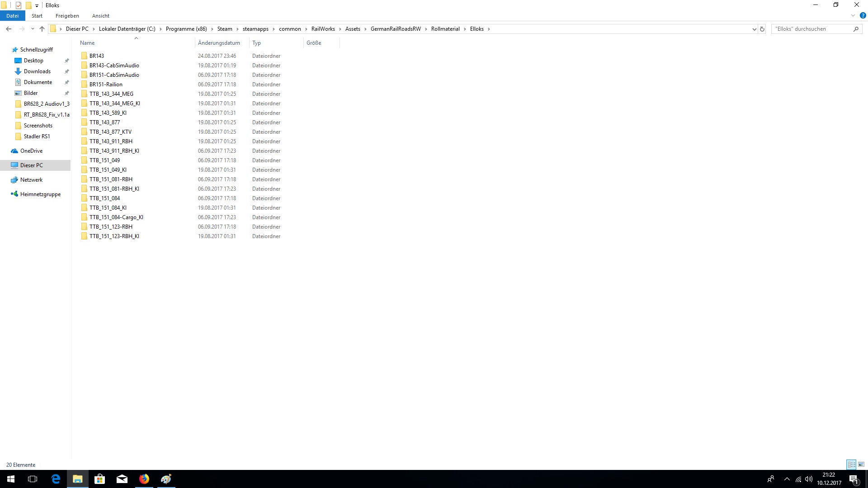Screen dimensions: 868x488
Task: Open the Explorer help icon
Action: 863,15
